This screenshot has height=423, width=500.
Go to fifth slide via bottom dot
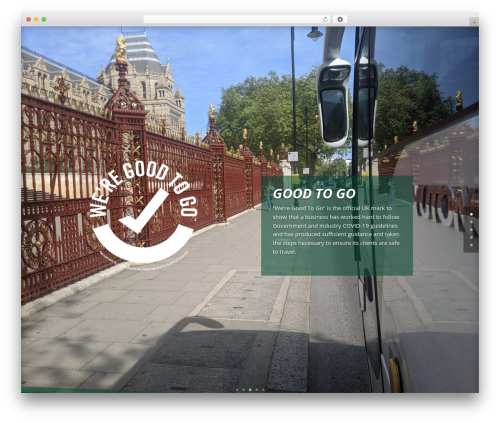pos(263,390)
